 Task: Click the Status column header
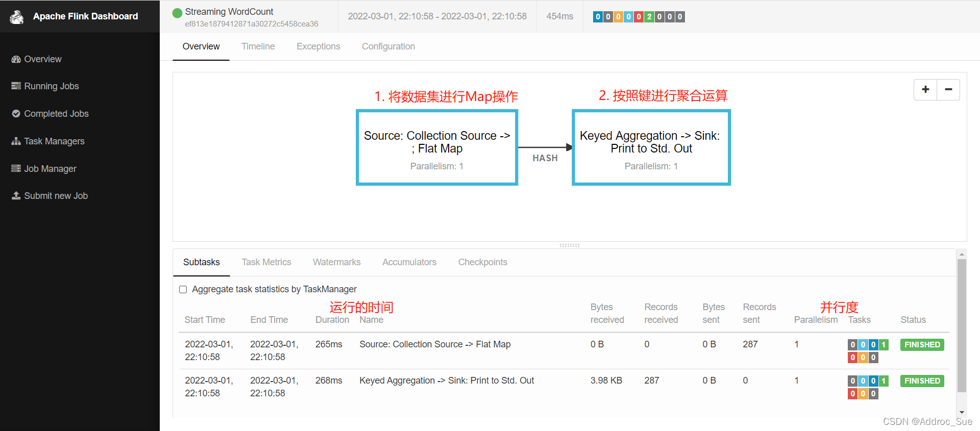913,320
